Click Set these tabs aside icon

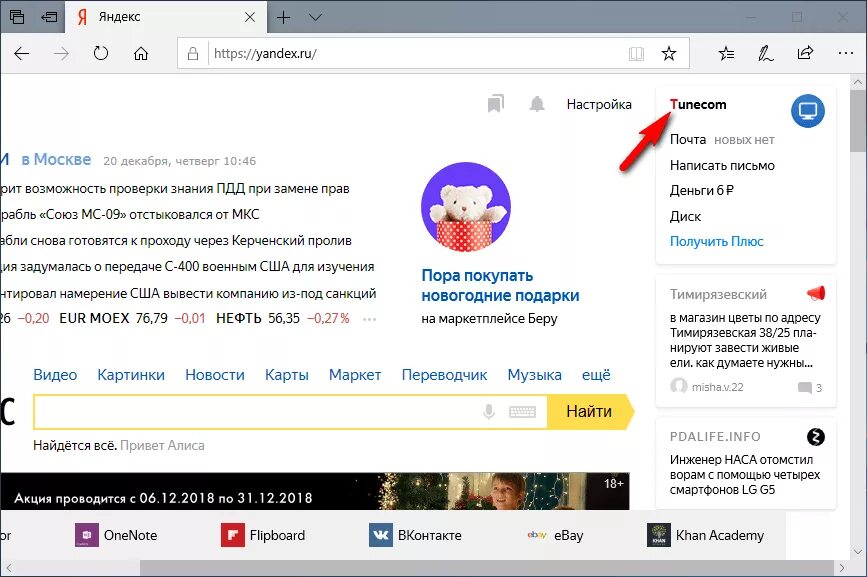49,17
